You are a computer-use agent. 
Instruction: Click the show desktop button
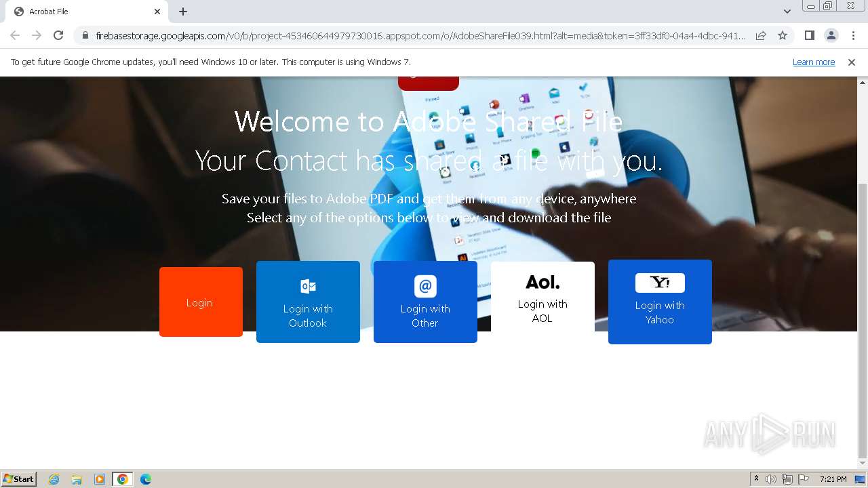[861, 479]
